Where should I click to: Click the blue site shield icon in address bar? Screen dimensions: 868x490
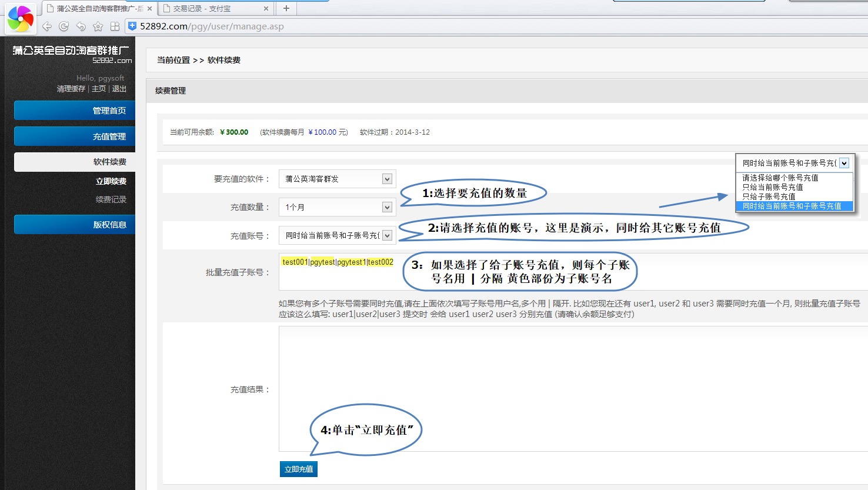click(132, 26)
